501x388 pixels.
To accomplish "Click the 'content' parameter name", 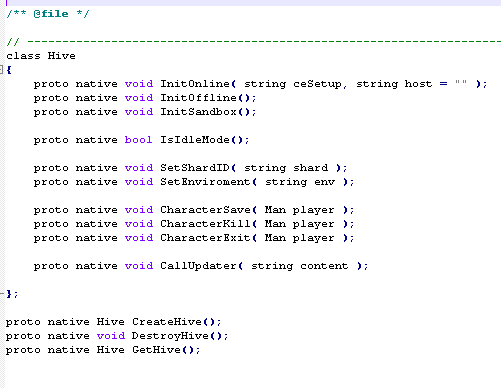I will coord(324,266).
